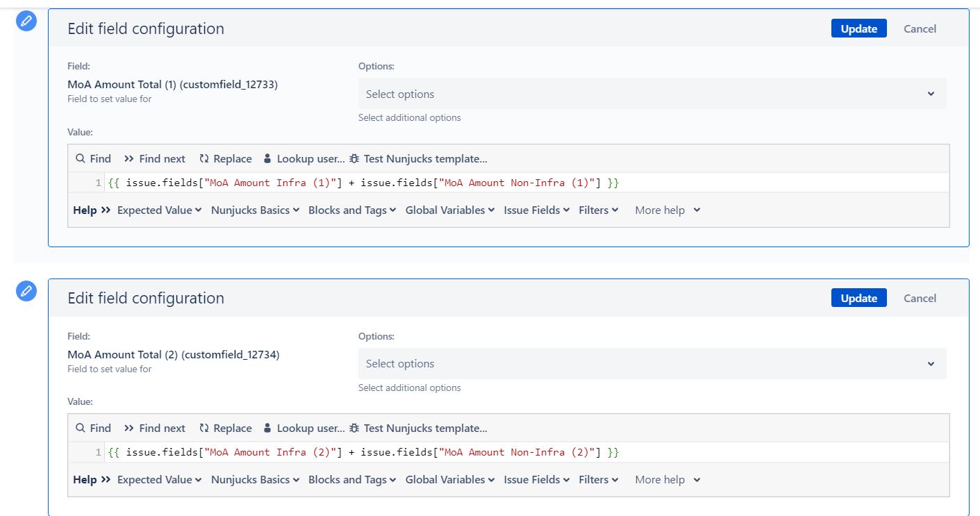This screenshot has height=516, width=980.
Task: Click Find in the MoA Amount Total (1) editor
Action: (93, 158)
